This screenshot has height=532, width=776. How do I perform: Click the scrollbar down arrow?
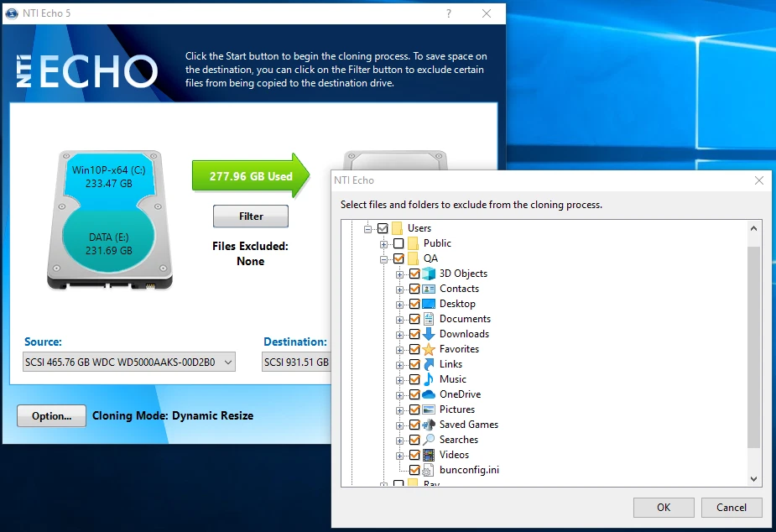pos(753,477)
